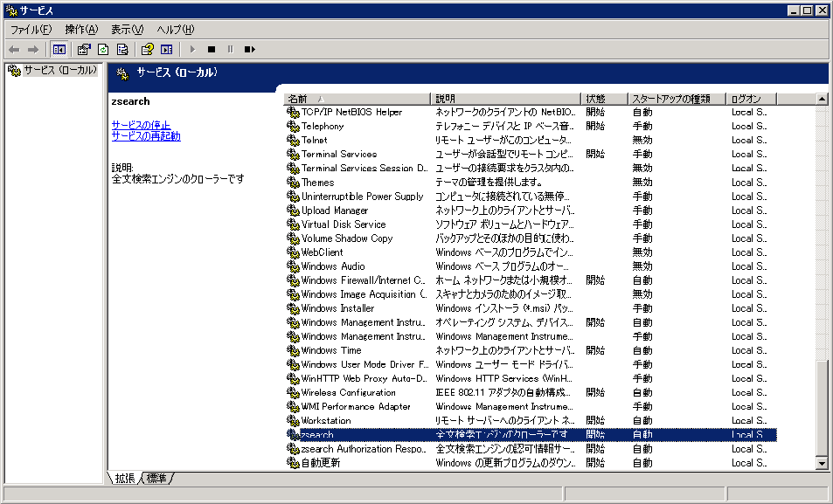Select Windows Image Acquisition service

tap(531, 294)
